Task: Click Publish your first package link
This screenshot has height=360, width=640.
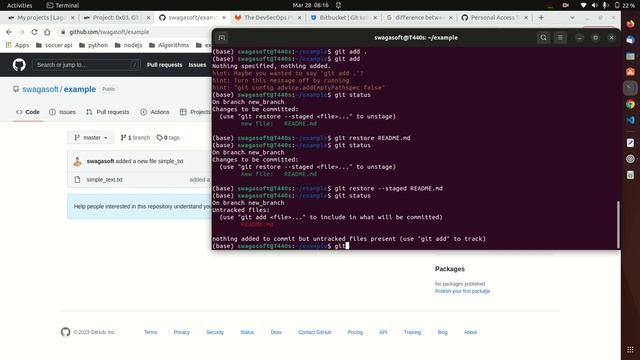Action: (x=462, y=291)
